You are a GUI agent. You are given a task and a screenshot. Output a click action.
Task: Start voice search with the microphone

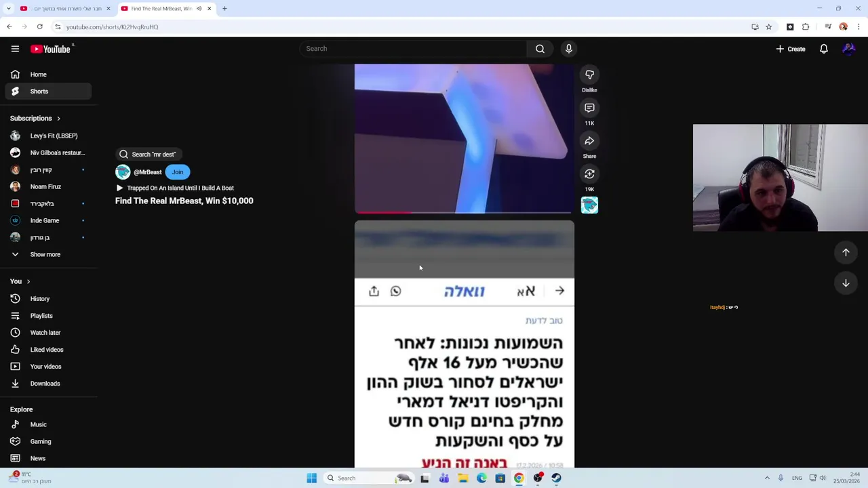coord(569,49)
